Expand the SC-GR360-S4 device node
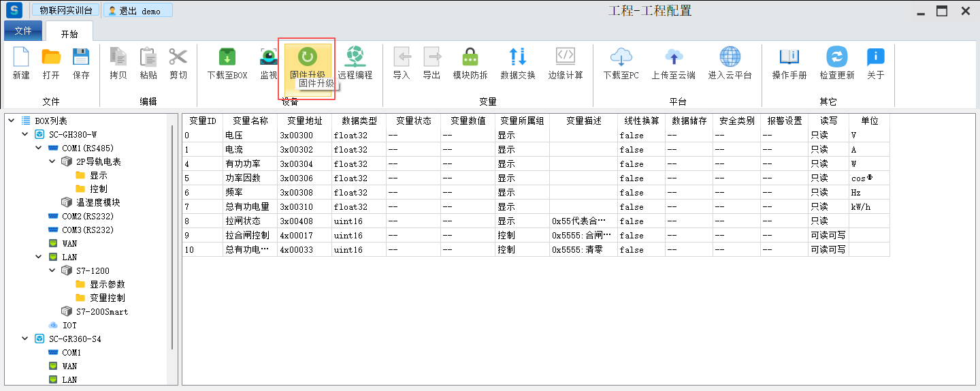 pyautogui.click(x=25, y=339)
